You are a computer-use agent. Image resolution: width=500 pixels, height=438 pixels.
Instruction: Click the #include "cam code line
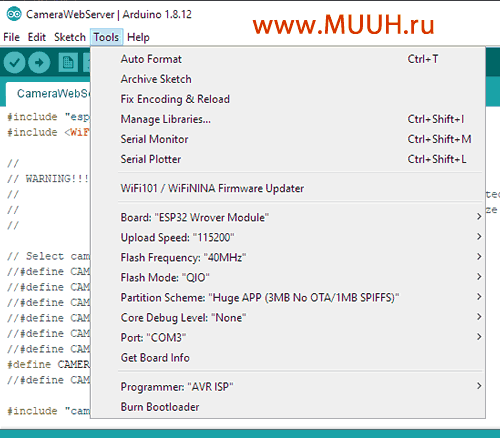coord(48,411)
